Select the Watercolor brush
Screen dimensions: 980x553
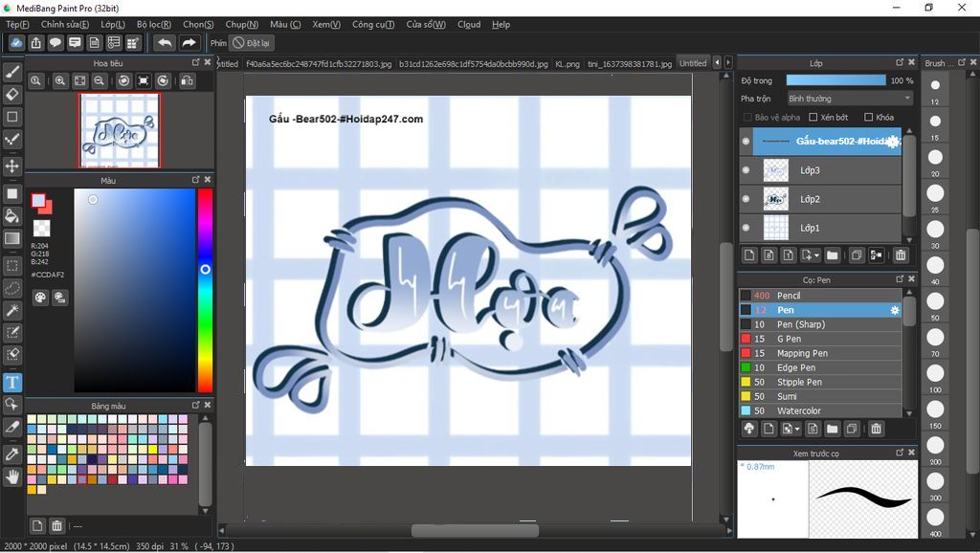point(821,410)
